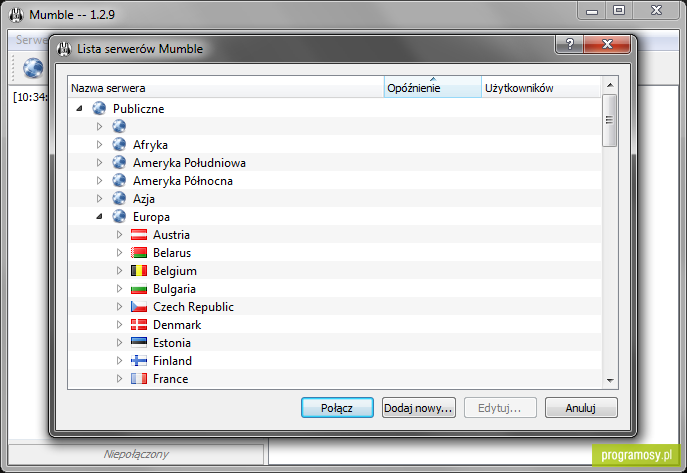Image resolution: width=687 pixels, height=473 pixels.
Task: Select the Czech Republic text entry
Action: point(193,307)
